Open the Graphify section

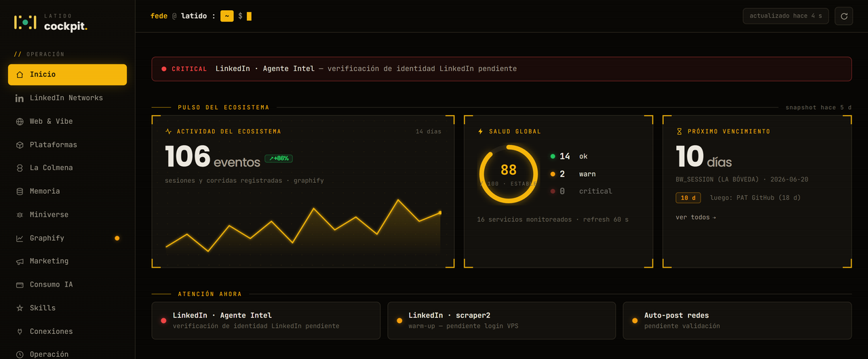[x=67, y=238]
